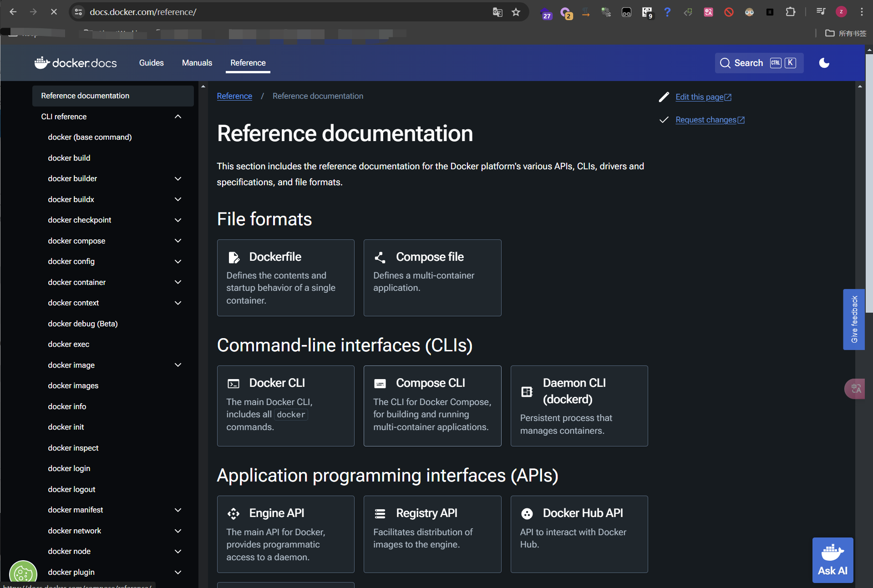Click the Reference breadcrumb link
873x588 pixels.
tap(234, 96)
